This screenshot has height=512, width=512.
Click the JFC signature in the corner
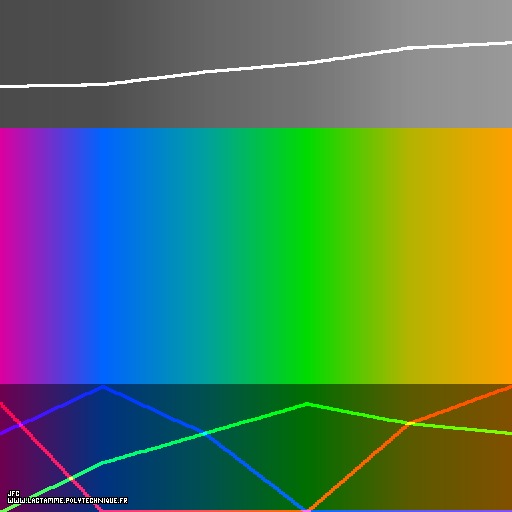pos(13,494)
